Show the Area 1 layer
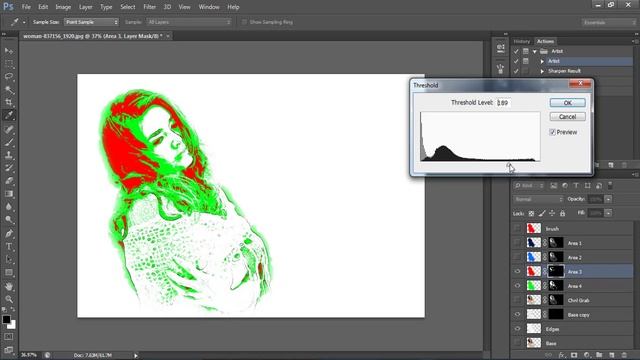This screenshot has width=640, height=360. click(x=517, y=243)
